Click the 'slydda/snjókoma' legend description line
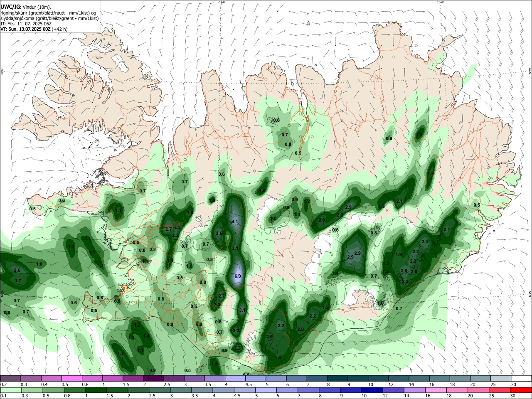The height and width of the screenshot is (399, 532). click(49, 18)
